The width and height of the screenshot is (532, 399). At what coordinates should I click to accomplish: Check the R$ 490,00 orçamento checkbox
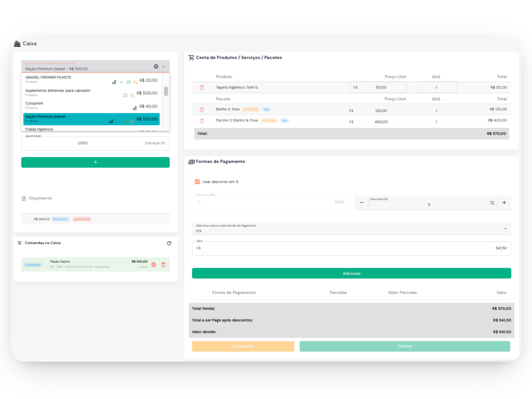[x=29, y=219]
